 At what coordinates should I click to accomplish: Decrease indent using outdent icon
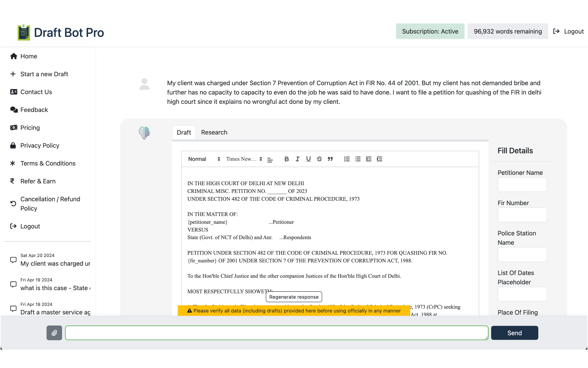click(x=369, y=159)
